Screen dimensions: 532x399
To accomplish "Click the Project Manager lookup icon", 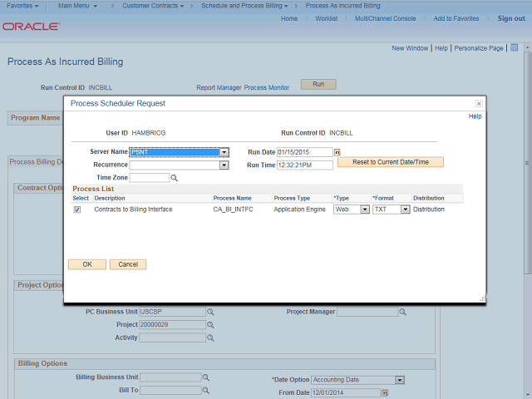I will (402, 312).
